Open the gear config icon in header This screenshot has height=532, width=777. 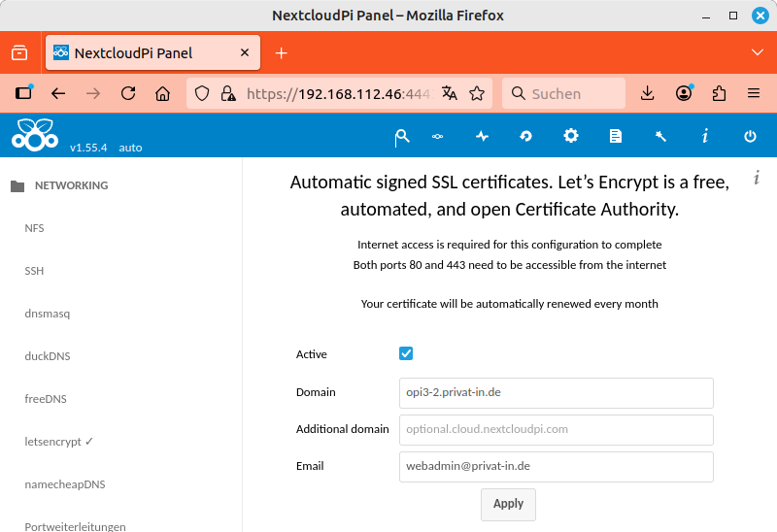tap(571, 136)
